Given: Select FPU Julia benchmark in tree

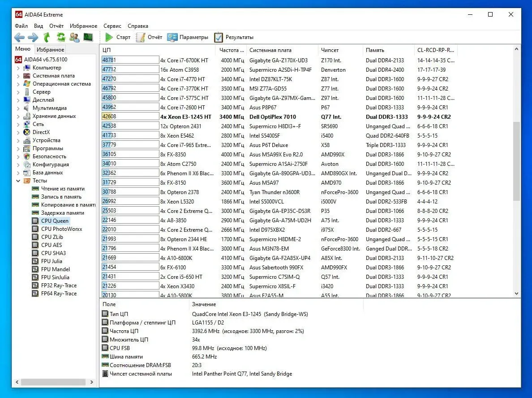Looking at the screenshot, I should [51, 261].
